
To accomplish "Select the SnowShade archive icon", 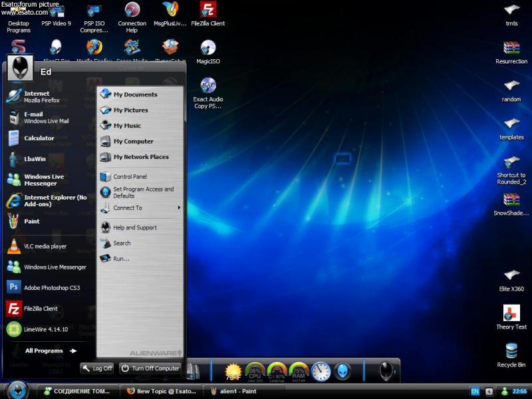I will tap(511, 205).
